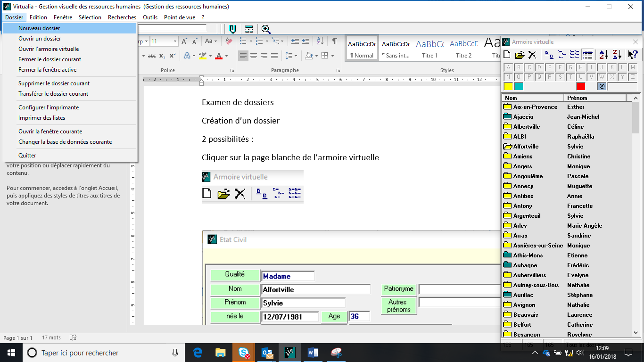Open the Recherches menu
The width and height of the screenshot is (644, 362).
pos(122,17)
